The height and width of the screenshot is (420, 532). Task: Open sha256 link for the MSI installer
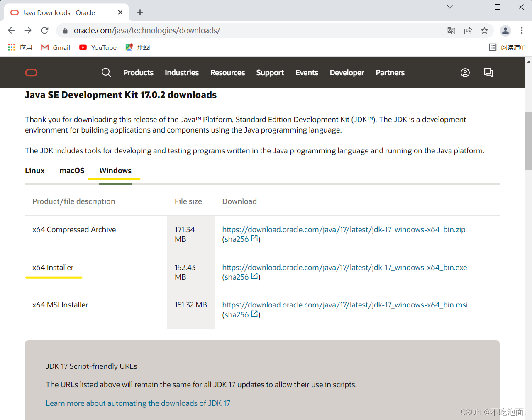(x=237, y=315)
